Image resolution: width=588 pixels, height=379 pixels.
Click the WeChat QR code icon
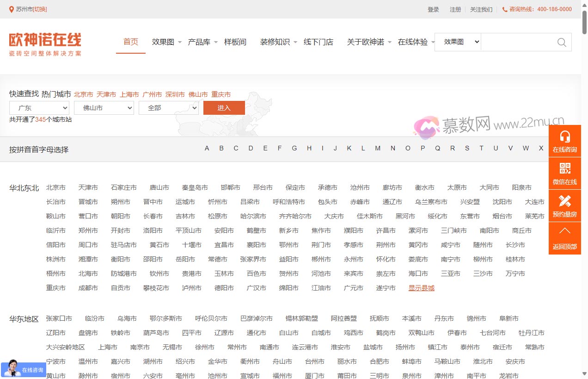tap(564, 168)
